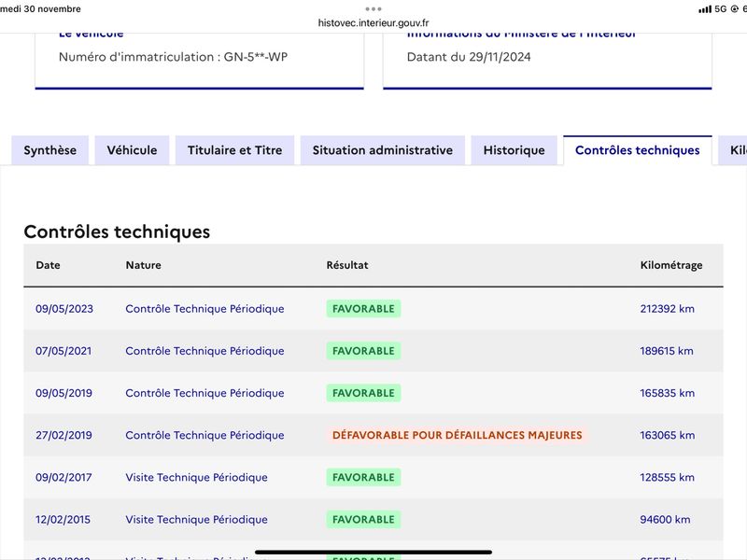Select the date 09/05/2019
Screen dimensions: 747x560
click(63, 393)
